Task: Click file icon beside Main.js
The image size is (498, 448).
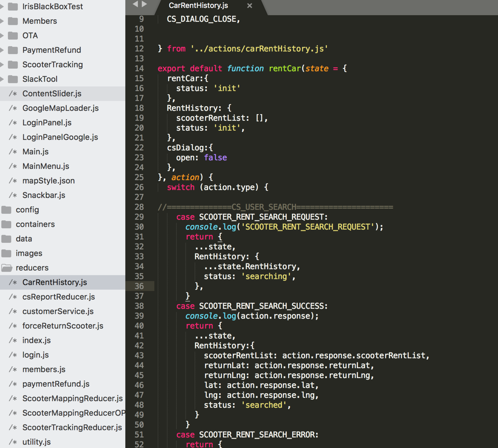Action: pos(13,152)
